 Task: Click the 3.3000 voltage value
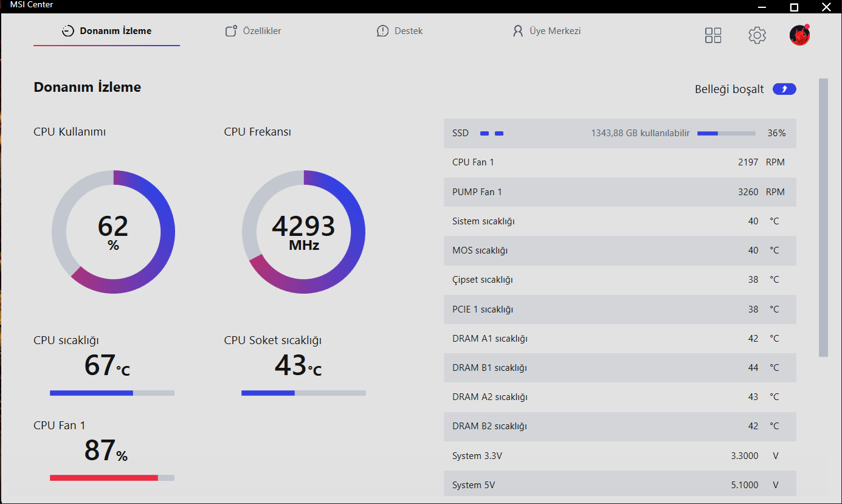[744, 456]
